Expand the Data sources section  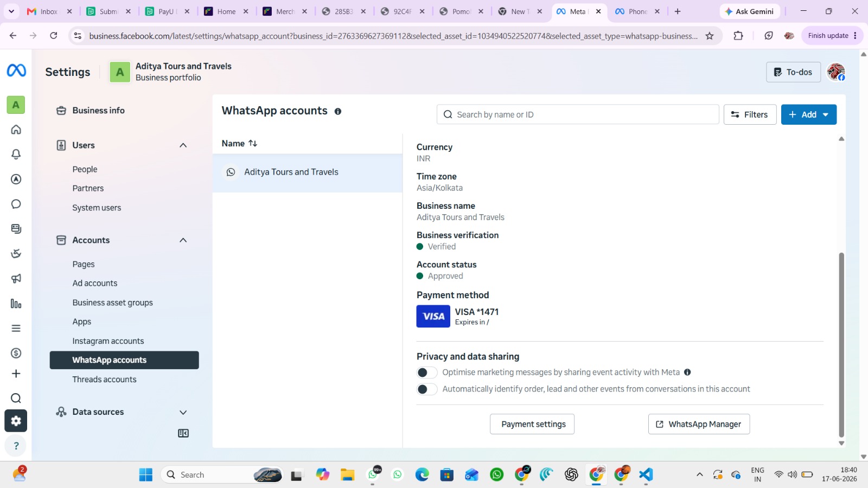[x=183, y=412]
